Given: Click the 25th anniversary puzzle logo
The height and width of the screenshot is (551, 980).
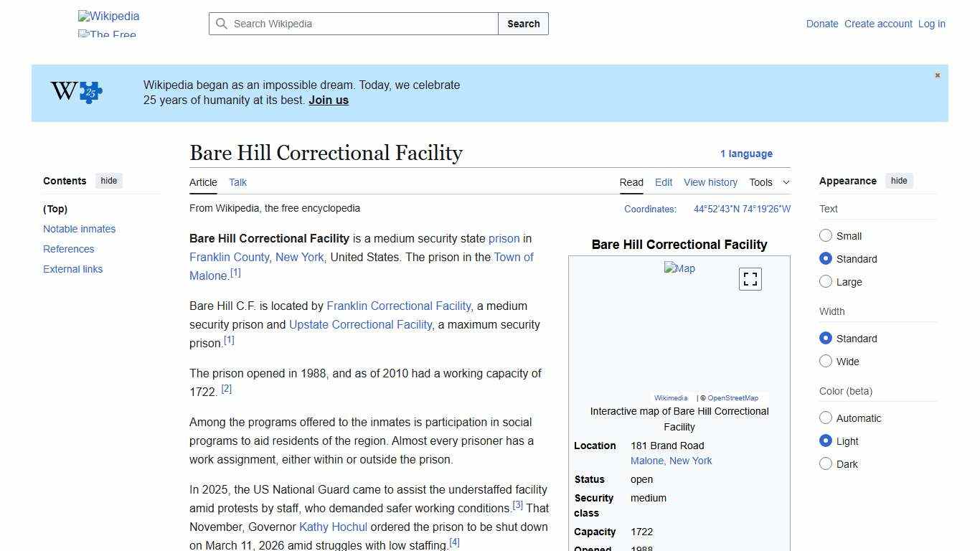Looking at the screenshot, I should [75, 92].
